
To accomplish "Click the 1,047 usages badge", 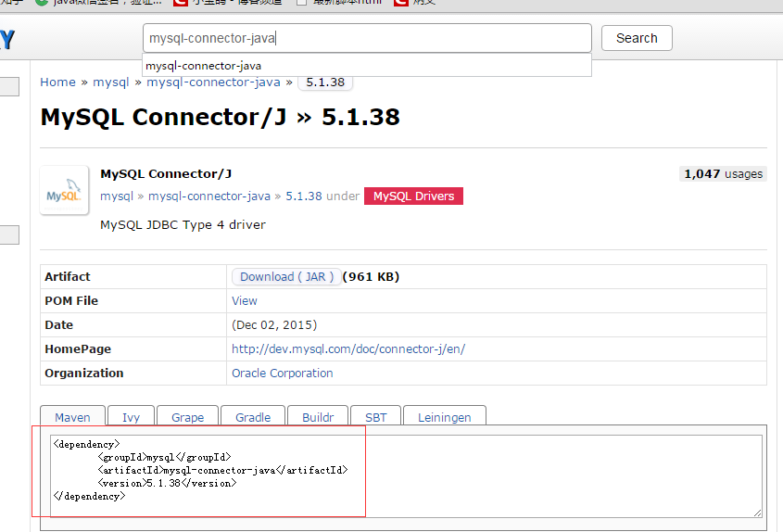I will tap(723, 174).
